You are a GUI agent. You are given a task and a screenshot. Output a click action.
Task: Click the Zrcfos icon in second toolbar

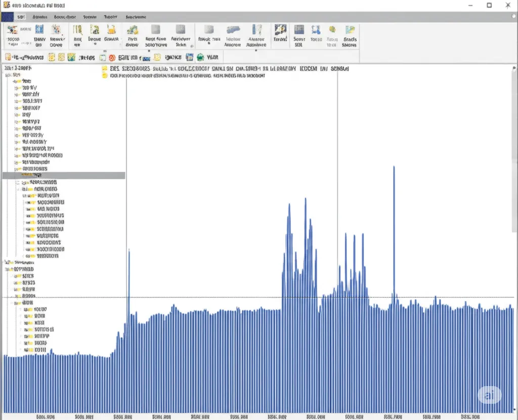[x=71, y=58]
